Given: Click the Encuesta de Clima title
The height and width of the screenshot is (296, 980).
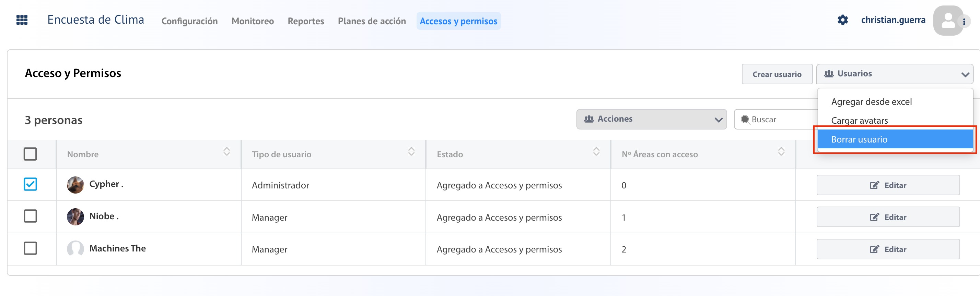Looking at the screenshot, I should point(95,20).
